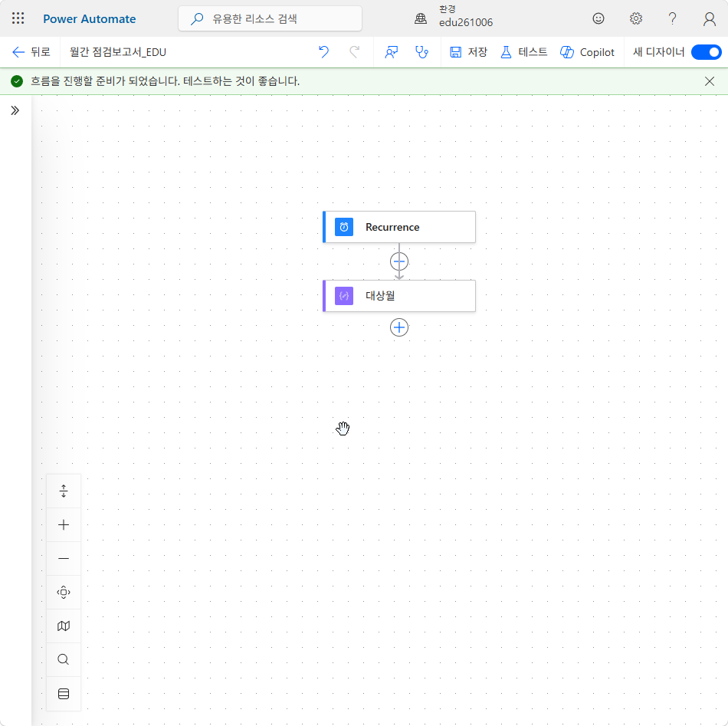Open the environment picker edu261006
This screenshot has width=728, height=726.
point(454,17)
